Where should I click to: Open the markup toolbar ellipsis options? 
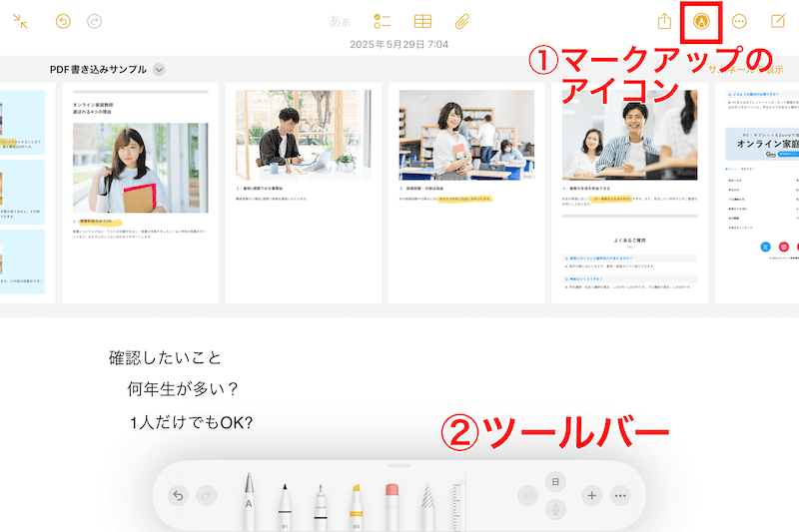point(621,496)
